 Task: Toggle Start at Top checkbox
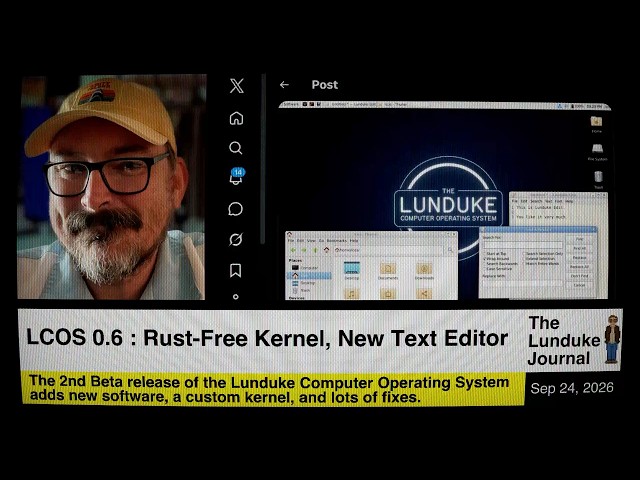point(494,253)
